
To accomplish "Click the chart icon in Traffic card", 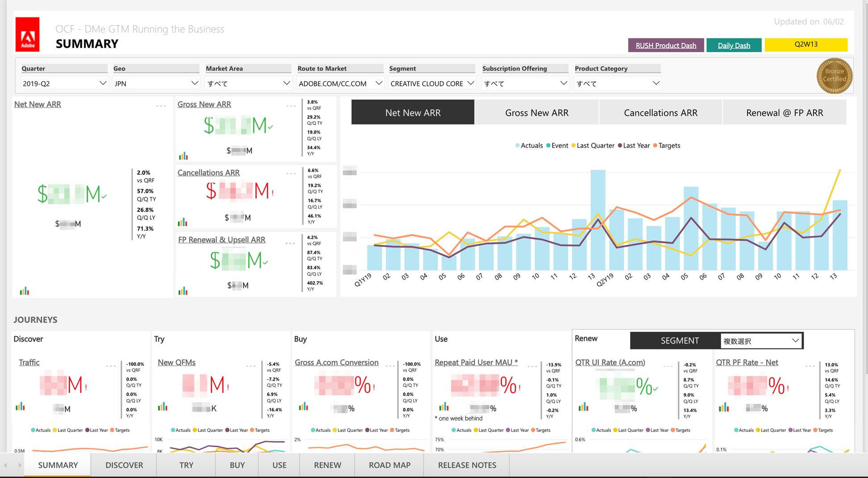I will pyautogui.click(x=20, y=407).
